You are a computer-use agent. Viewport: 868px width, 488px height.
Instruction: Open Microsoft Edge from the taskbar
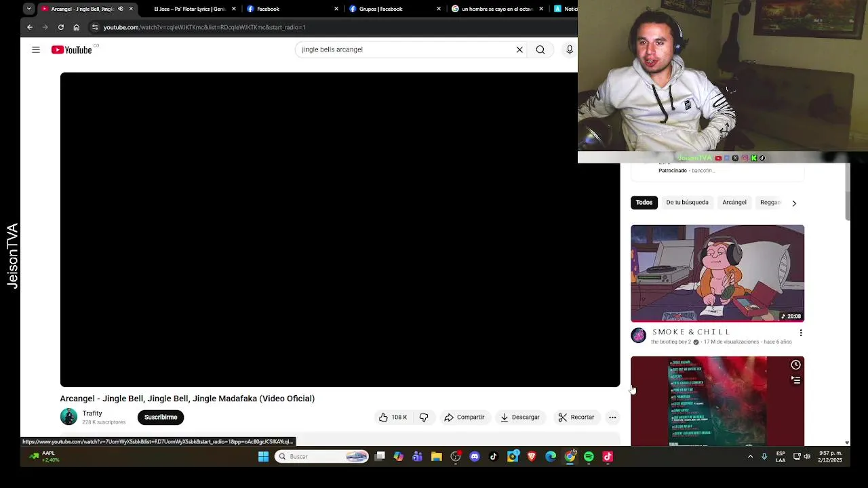(x=551, y=457)
